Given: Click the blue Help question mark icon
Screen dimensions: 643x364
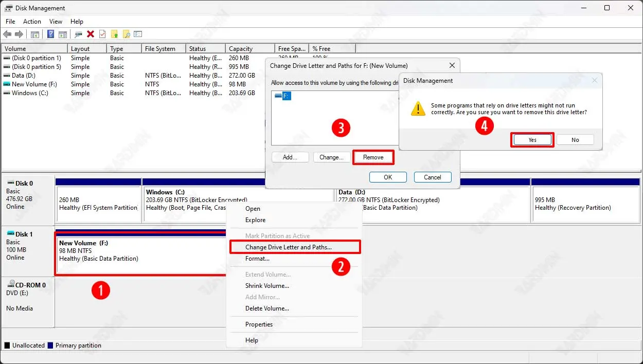Looking at the screenshot, I should (50, 34).
